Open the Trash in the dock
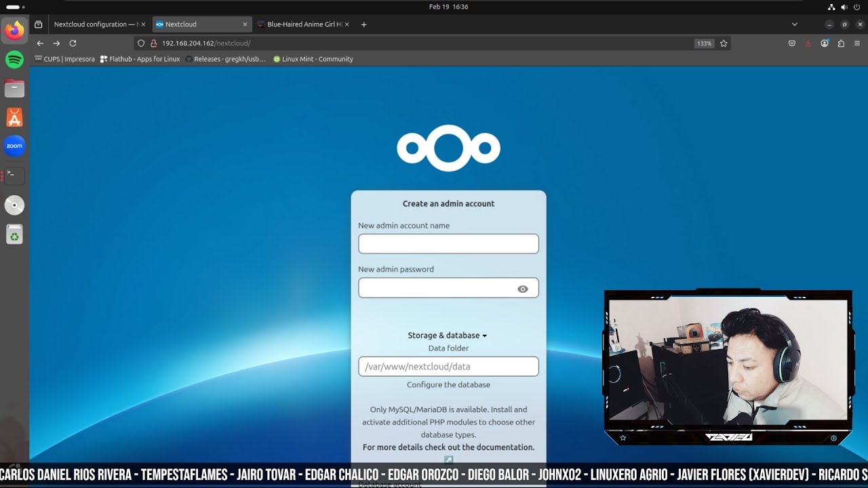This screenshot has width=868, height=488. 14,235
